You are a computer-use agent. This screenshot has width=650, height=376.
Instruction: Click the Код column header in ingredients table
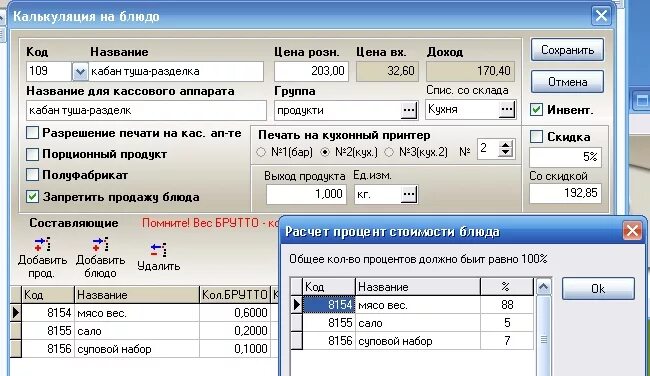(48, 295)
